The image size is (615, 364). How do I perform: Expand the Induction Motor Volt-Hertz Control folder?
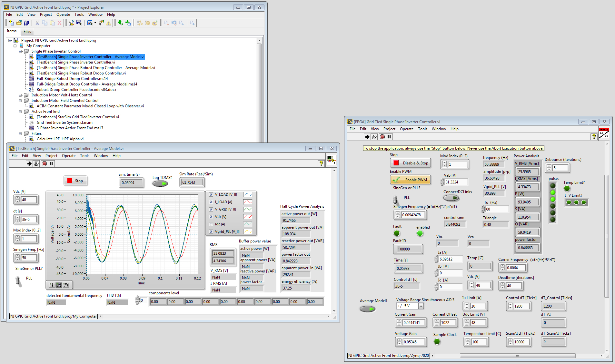click(x=20, y=95)
